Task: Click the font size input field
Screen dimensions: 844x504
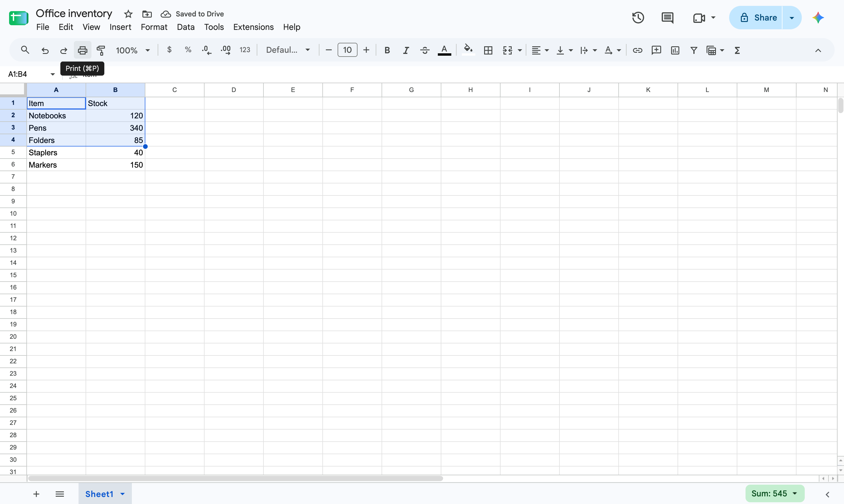Action: coord(347,50)
